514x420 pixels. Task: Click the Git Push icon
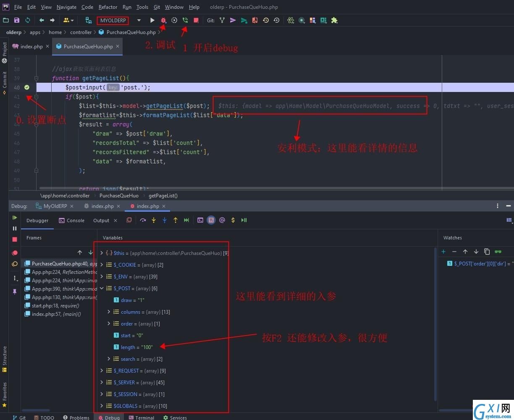click(x=244, y=20)
